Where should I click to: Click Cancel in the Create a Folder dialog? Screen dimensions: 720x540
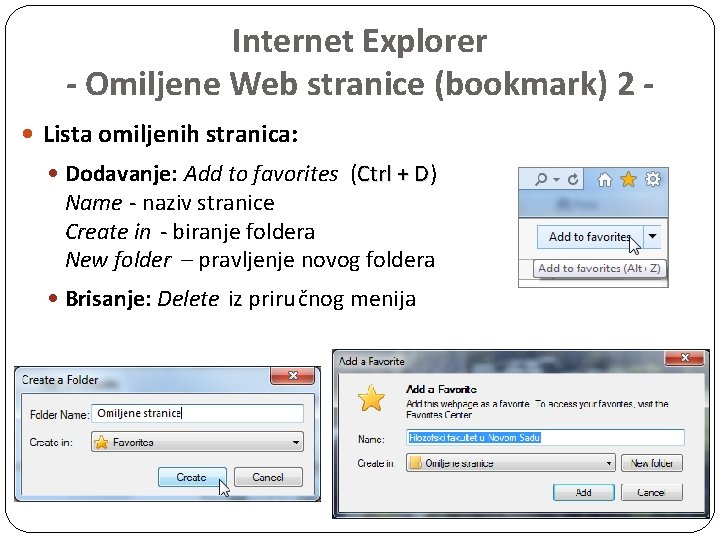pyautogui.click(x=268, y=477)
